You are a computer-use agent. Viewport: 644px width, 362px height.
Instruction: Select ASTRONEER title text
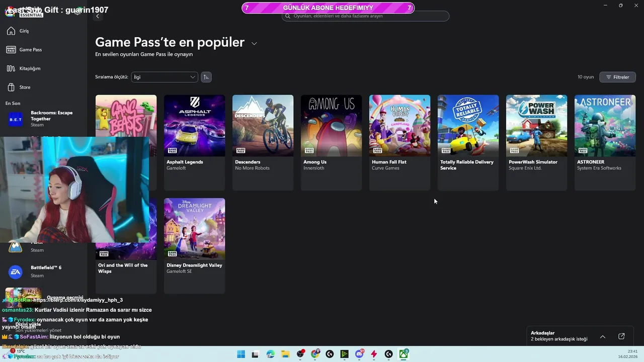591,162
